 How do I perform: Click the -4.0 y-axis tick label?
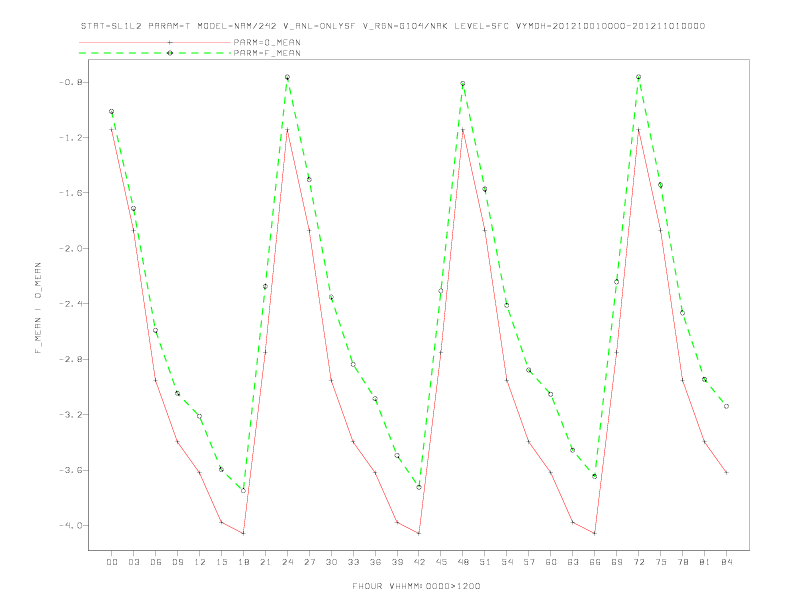click(x=70, y=526)
